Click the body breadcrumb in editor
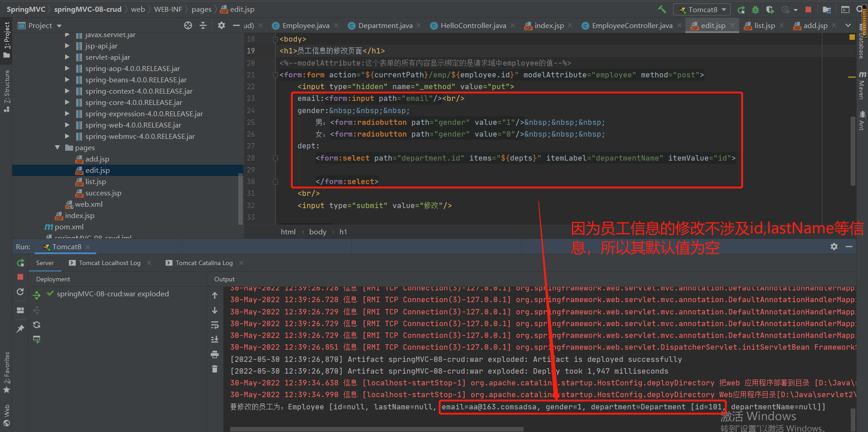 317,232
